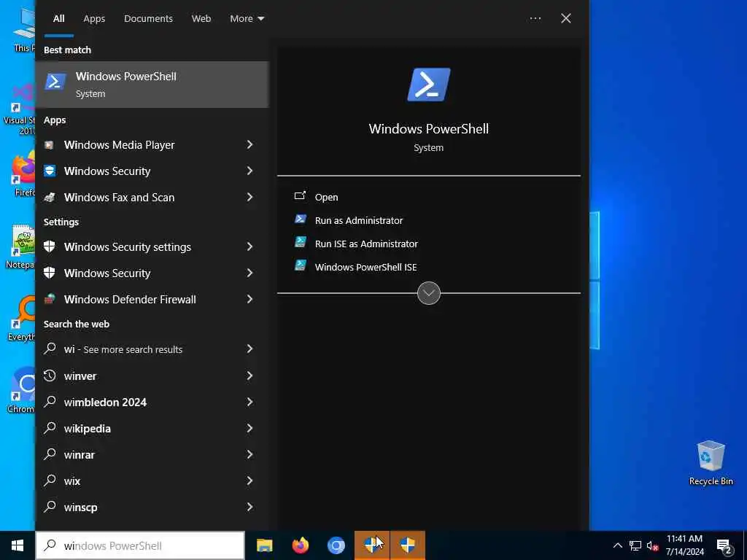
Task: Select wimbledon 2024 suggestion text
Action: 105,402
